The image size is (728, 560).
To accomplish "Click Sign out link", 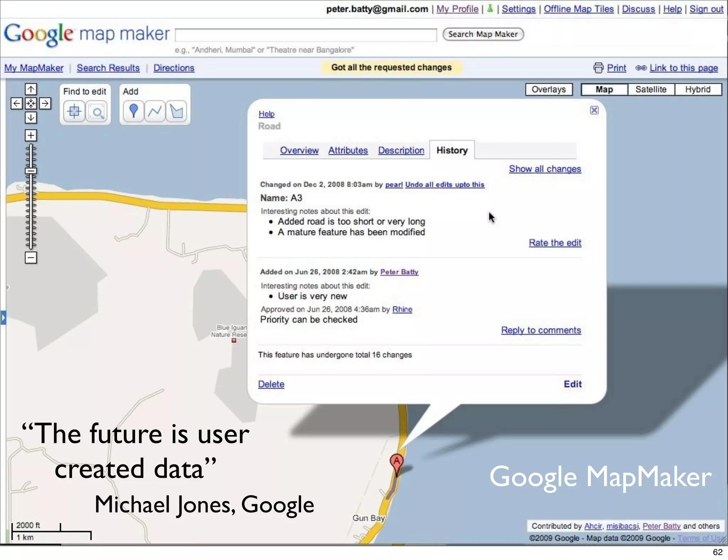I will tap(706, 9).
